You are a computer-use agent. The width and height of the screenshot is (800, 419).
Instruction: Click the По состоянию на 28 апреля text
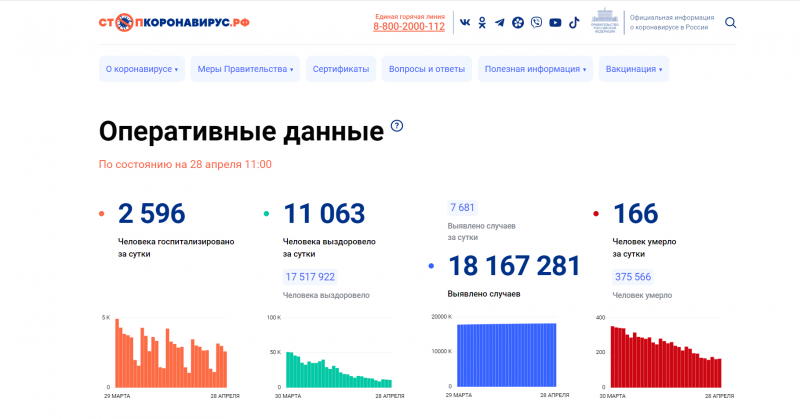(185, 164)
